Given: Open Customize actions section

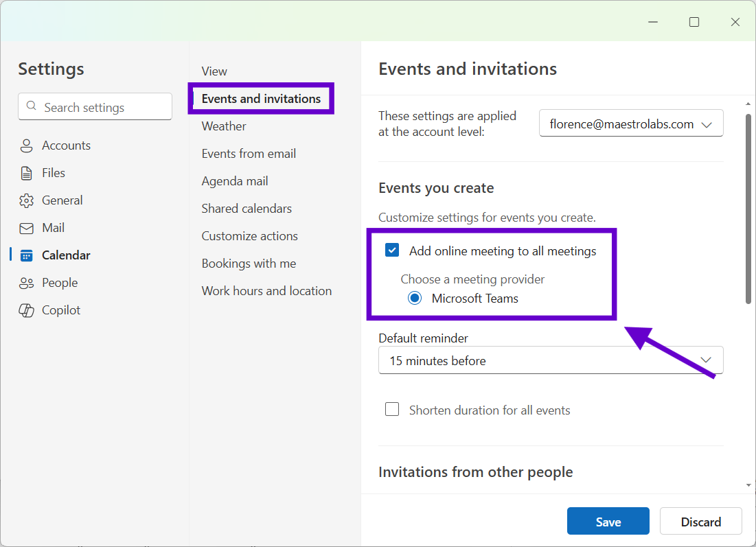Looking at the screenshot, I should (x=250, y=236).
